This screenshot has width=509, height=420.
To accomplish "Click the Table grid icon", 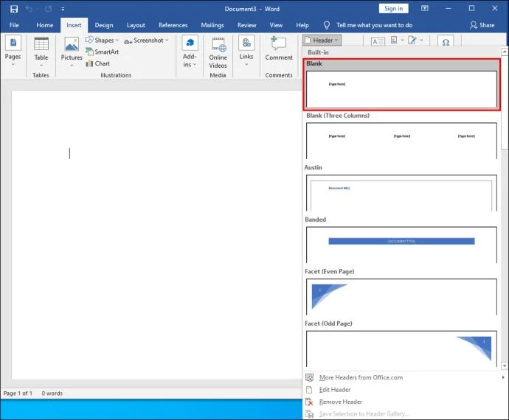I will tap(41, 43).
